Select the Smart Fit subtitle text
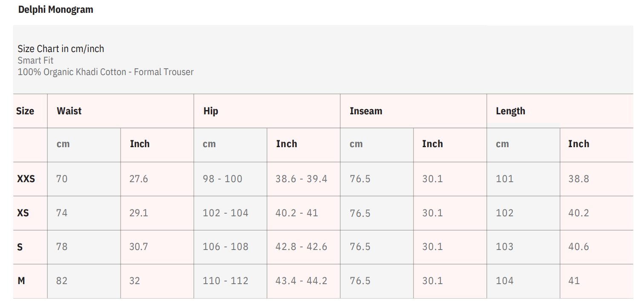Screen dimensions: 644x305 pos(36,61)
